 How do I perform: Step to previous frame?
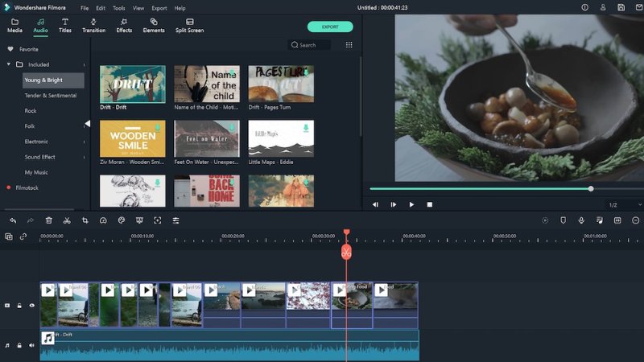tap(375, 204)
